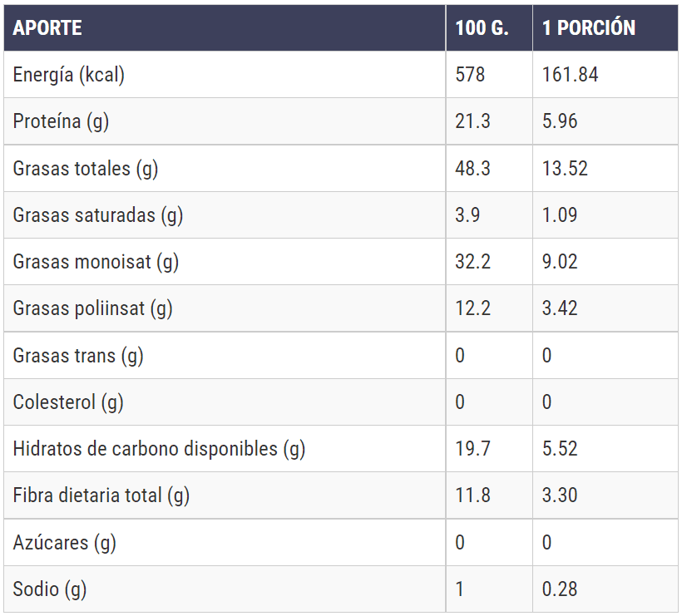This screenshot has height=616, width=682.
Task: Select the Energía (kcal) row label
Action: [x=69, y=75]
